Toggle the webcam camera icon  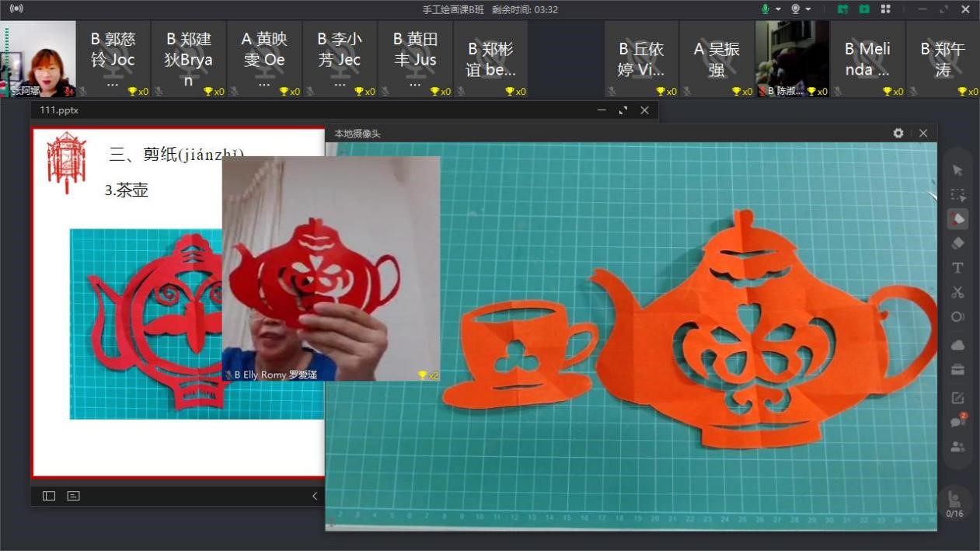796,9
